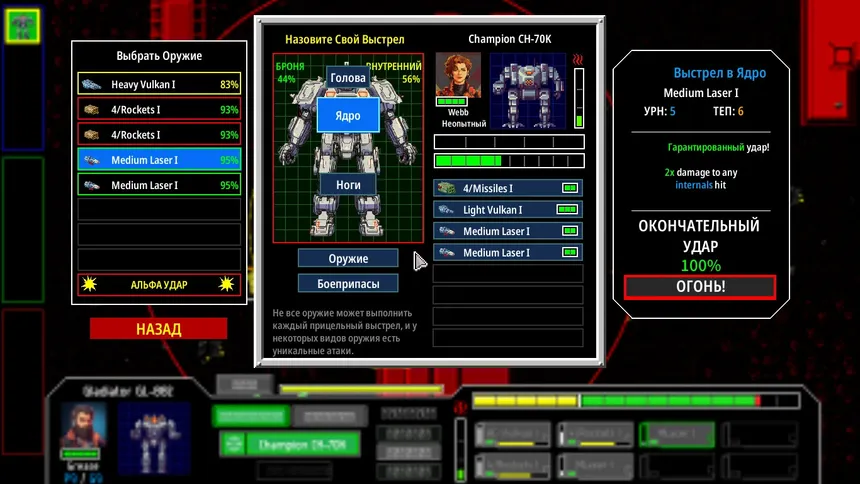The width and height of the screenshot is (860, 484).
Task: Target the Ноги body part
Action: click(348, 185)
